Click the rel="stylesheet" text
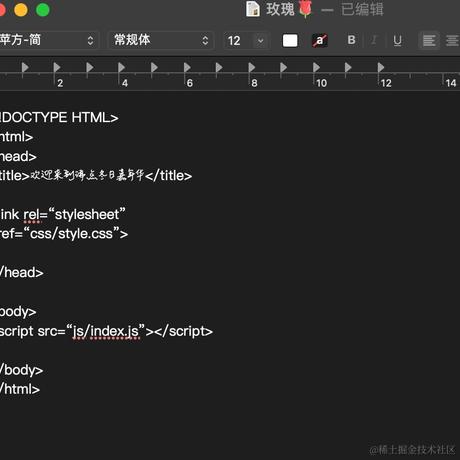 [75, 214]
